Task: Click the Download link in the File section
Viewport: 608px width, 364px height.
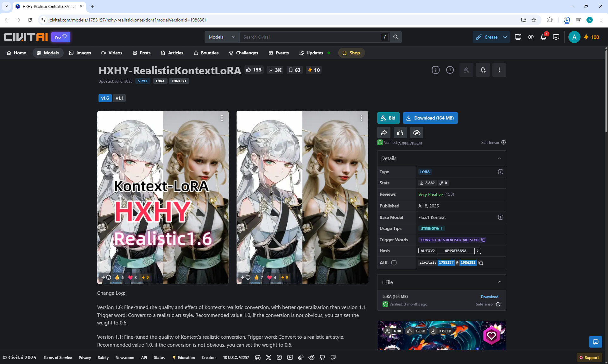Action: point(489,297)
